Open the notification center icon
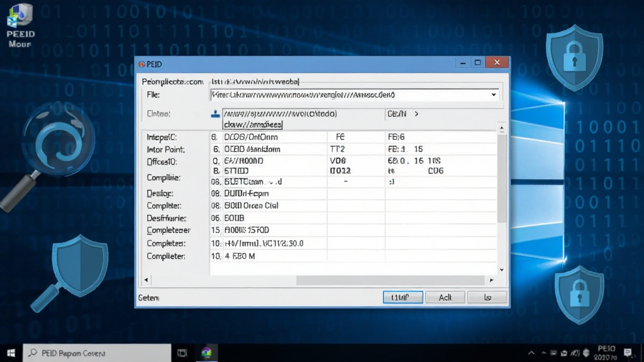Image resolution: width=644 pixels, height=362 pixels. (628, 353)
